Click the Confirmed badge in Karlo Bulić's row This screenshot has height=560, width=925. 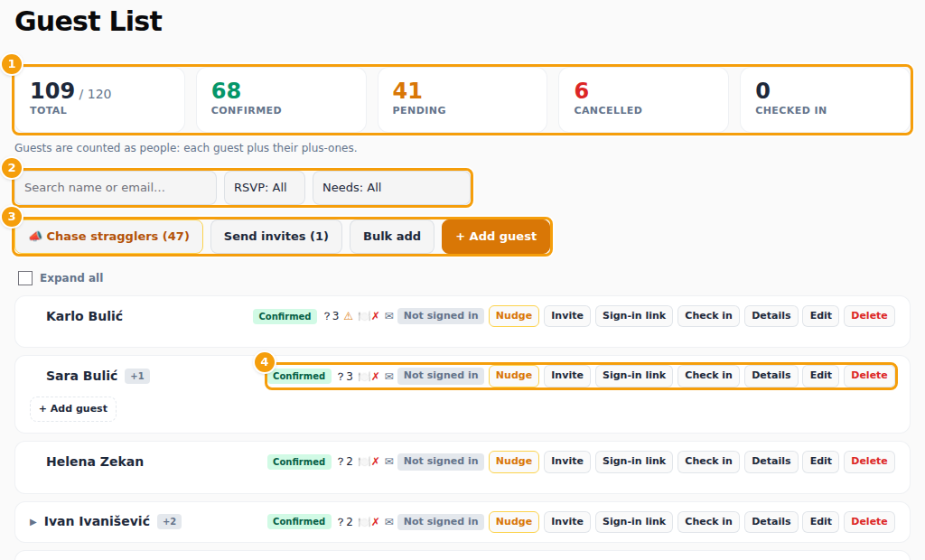285,316
